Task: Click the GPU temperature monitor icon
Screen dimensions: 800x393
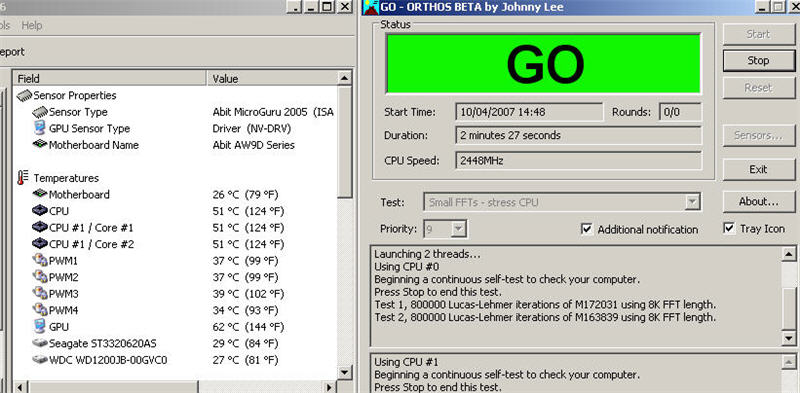Action: click(40, 326)
